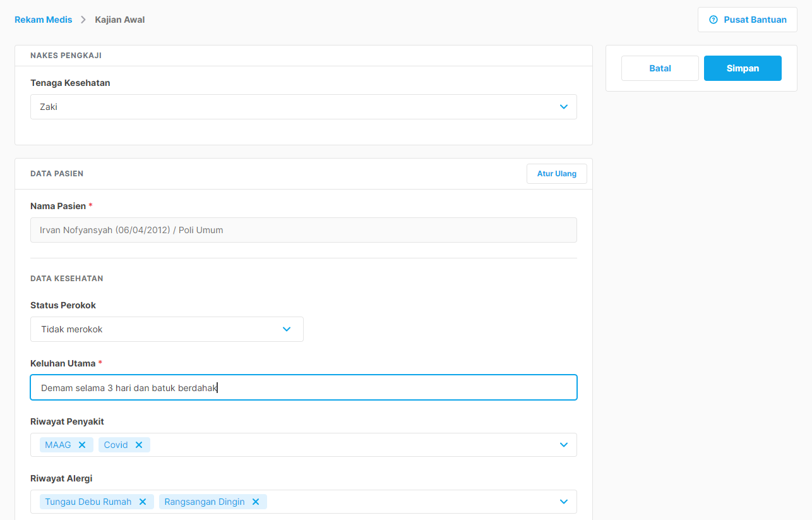Click the Riwayat Penyakit label
The height and width of the screenshot is (520, 812).
67,421
